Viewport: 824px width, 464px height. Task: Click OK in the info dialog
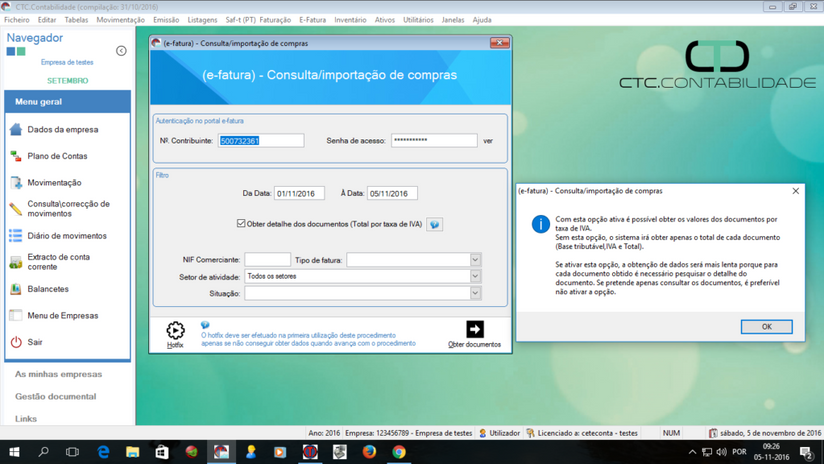[767, 327]
